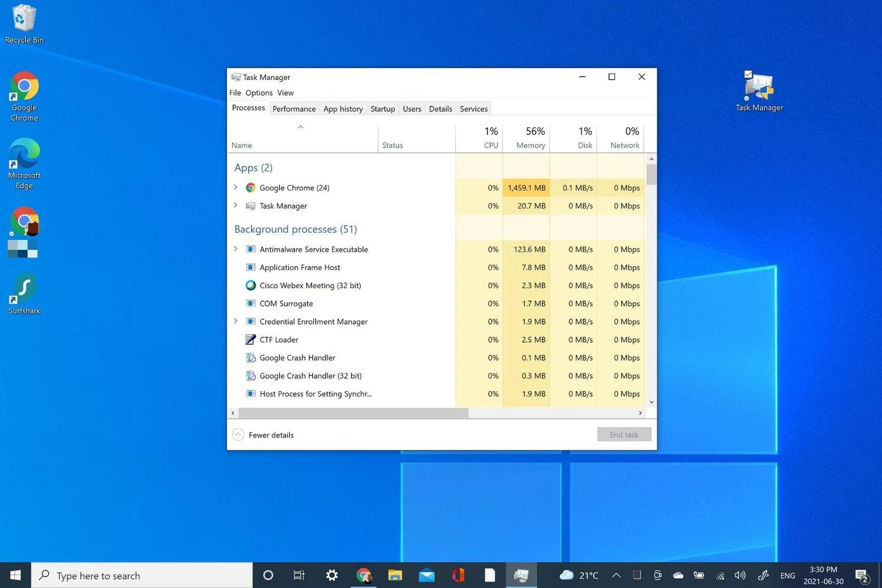
Task: Collapse view with Fewer details chevron
Action: pos(238,435)
